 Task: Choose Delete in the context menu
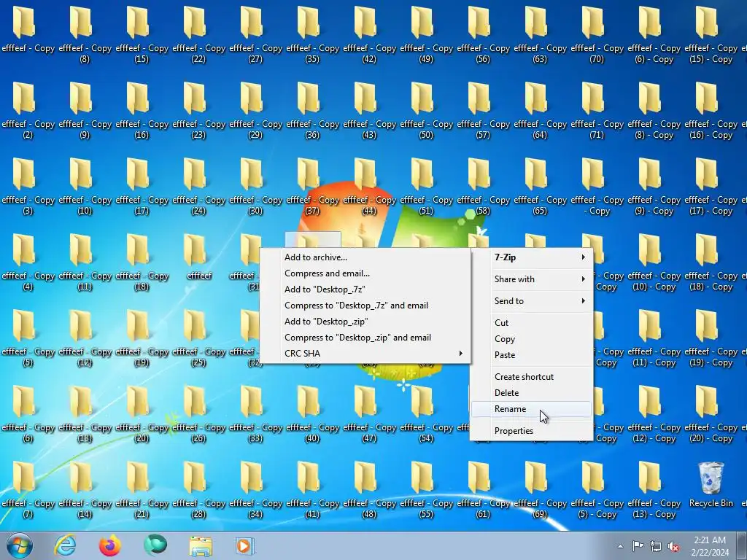[x=532, y=393]
